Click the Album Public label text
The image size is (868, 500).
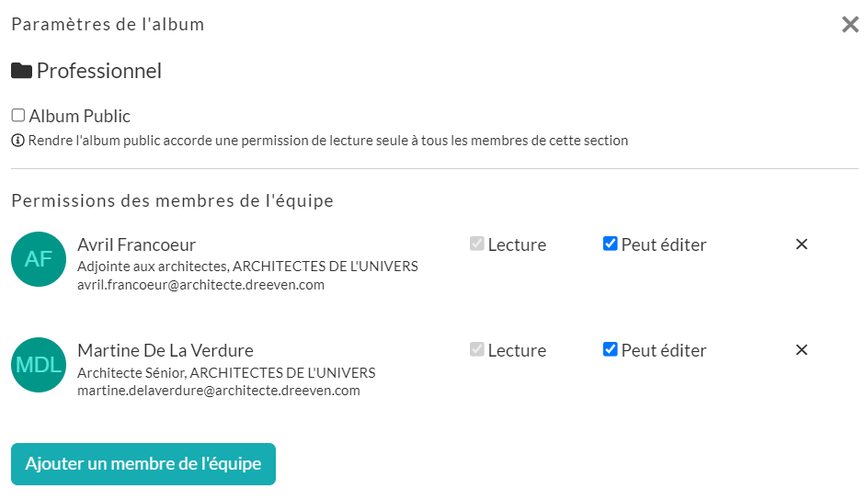(80, 116)
